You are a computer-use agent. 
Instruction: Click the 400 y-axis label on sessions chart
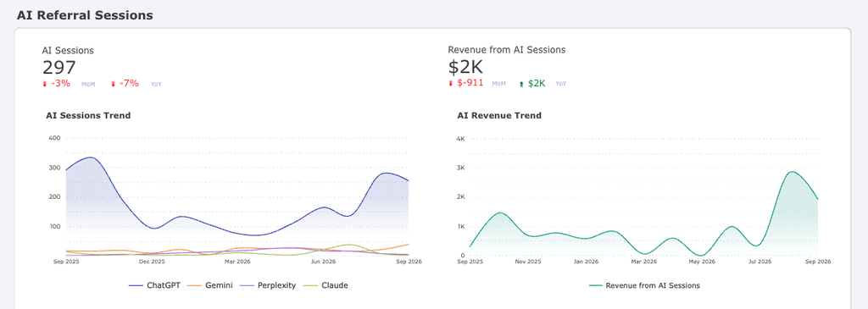pyautogui.click(x=55, y=138)
